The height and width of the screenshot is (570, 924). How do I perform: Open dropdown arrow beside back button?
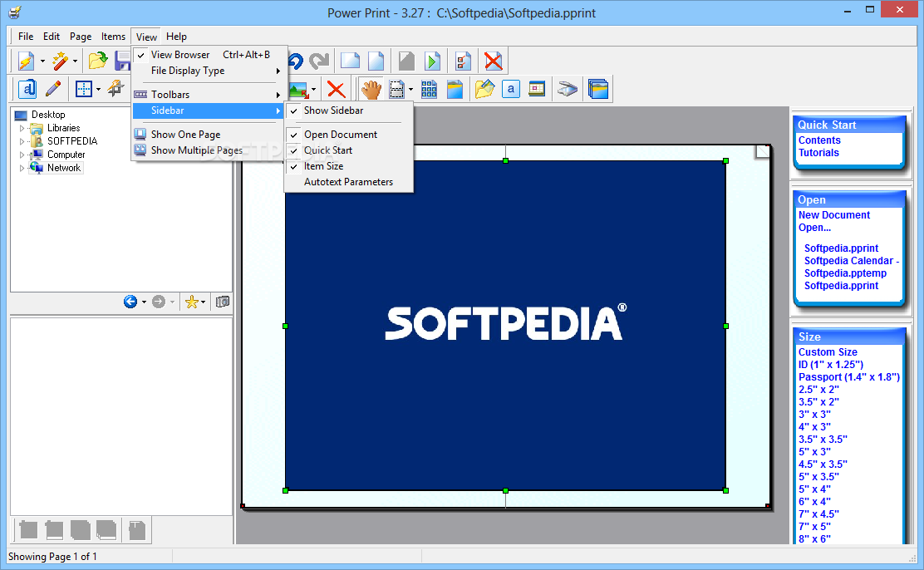pos(144,302)
